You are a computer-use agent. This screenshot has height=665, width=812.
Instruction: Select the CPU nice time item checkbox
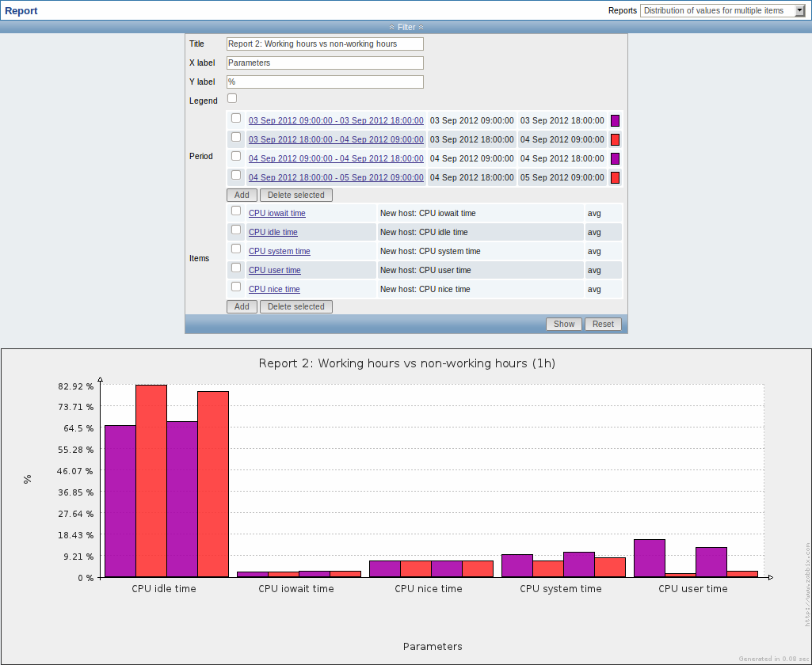[236, 287]
